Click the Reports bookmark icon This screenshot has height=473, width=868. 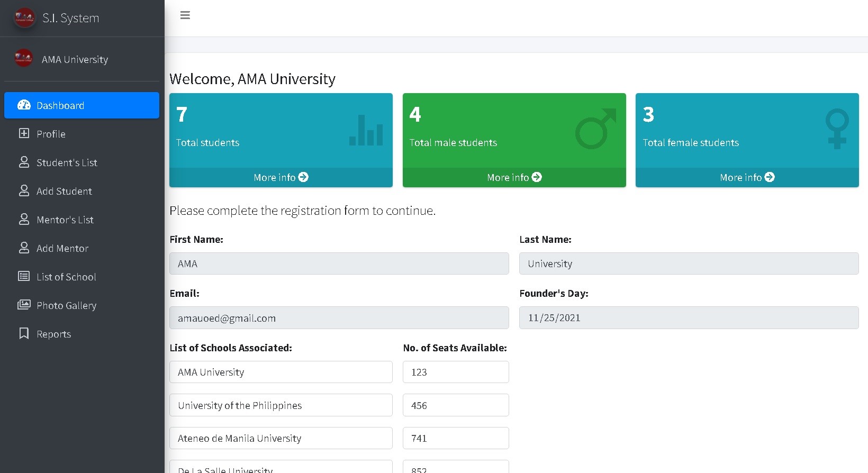tap(24, 333)
